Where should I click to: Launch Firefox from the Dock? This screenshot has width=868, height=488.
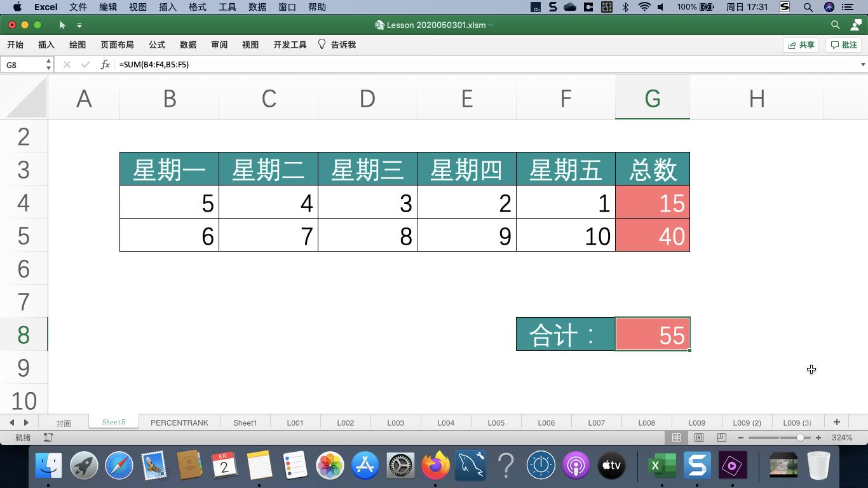[x=436, y=466]
